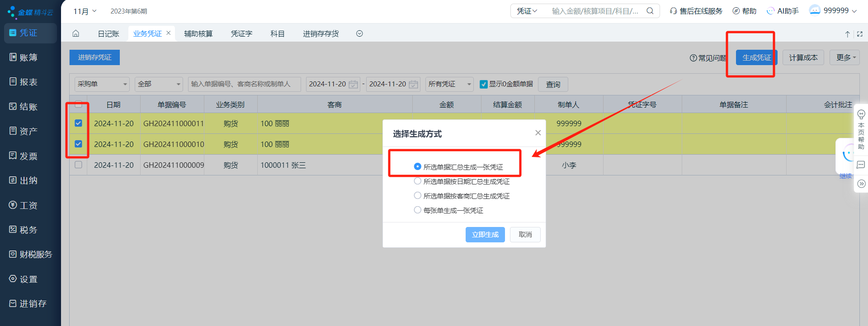The width and height of the screenshot is (868, 326).
Task: Close the 选择生成方式 dialog with X
Action: (538, 132)
